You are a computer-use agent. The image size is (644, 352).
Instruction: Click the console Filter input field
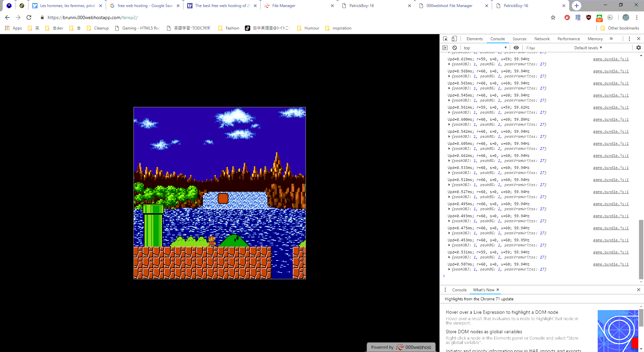[x=547, y=48]
